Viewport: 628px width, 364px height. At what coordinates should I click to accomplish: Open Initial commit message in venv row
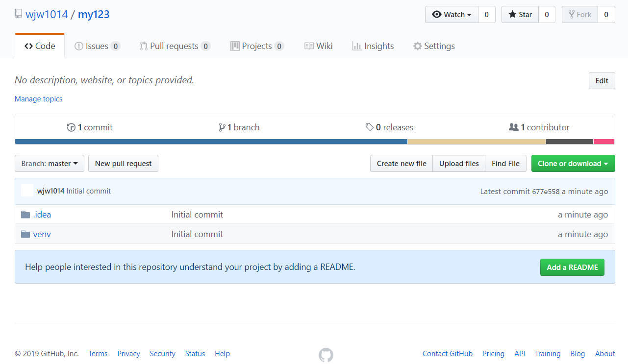(197, 234)
